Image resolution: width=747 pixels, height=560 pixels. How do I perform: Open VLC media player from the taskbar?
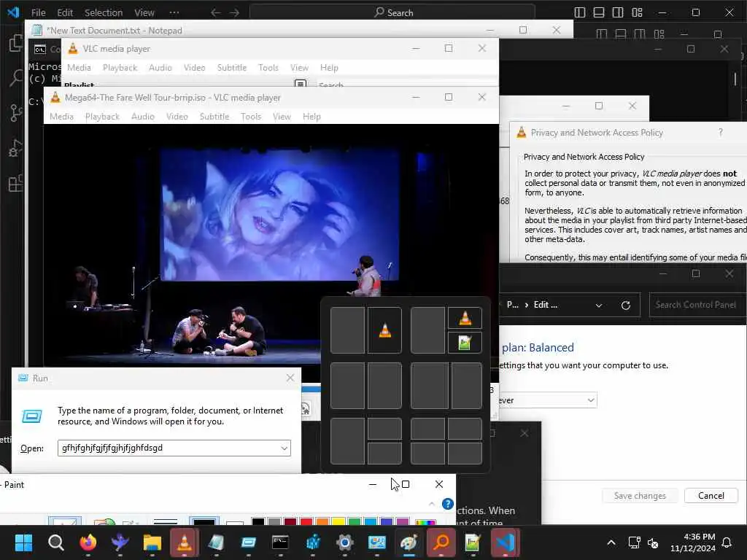[x=185, y=542]
